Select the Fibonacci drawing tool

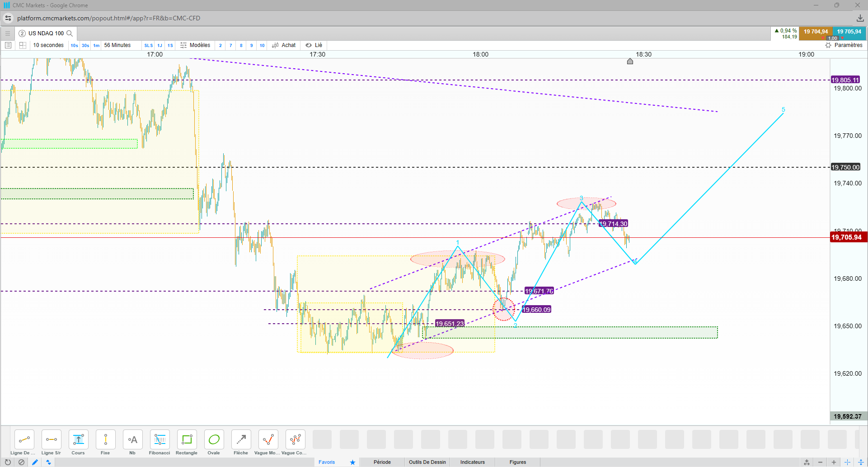[x=160, y=443]
